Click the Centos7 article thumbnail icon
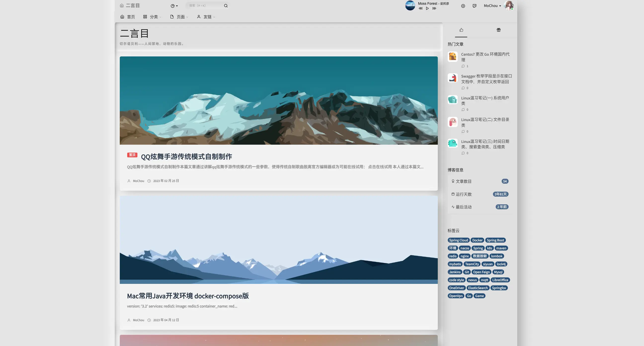644x346 pixels. click(x=452, y=56)
